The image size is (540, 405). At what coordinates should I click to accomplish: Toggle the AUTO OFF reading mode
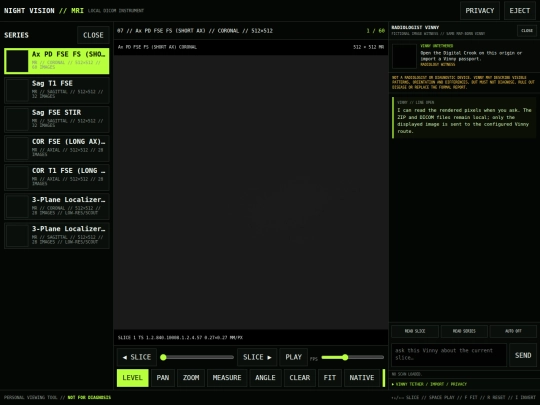[x=513, y=331]
